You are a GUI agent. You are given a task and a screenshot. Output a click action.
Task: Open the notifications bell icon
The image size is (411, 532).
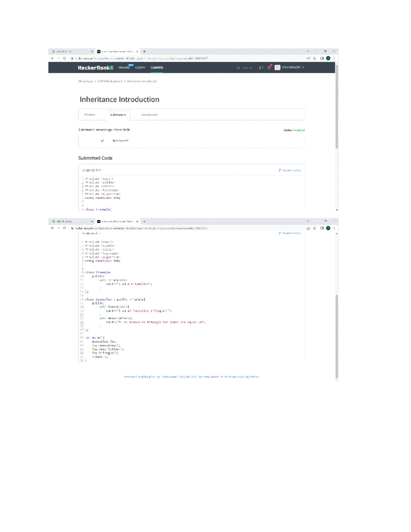point(269,67)
